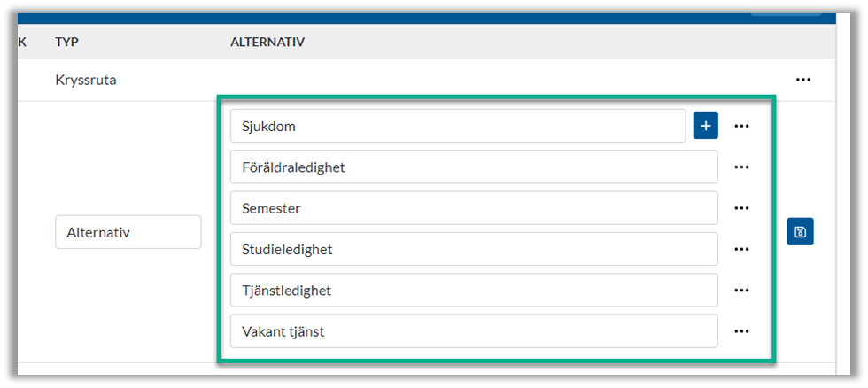Click the plus icon beside Sjukdom

pos(705,127)
